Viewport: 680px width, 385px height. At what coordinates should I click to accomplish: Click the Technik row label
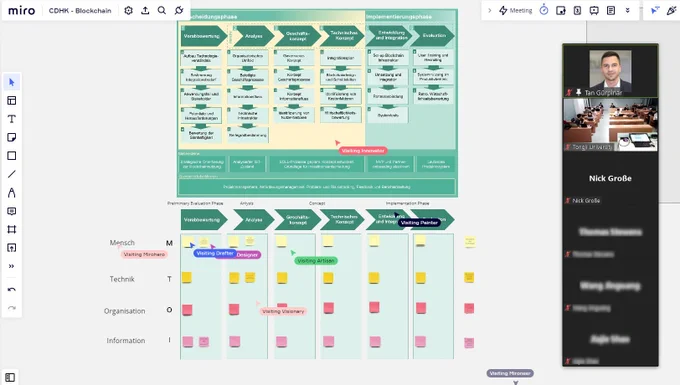point(122,279)
